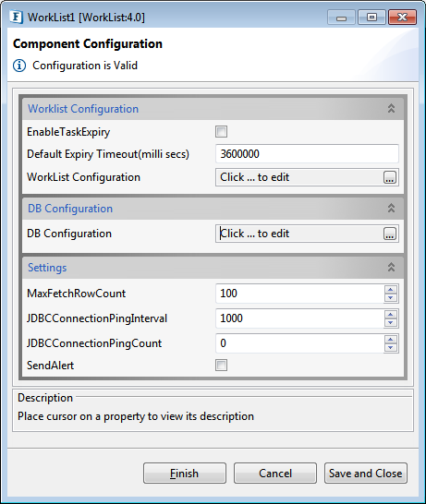Image resolution: width=426 pixels, height=504 pixels.
Task: Decrease JDBCConnectionPingCount with down arrow
Action: [391, 347]
